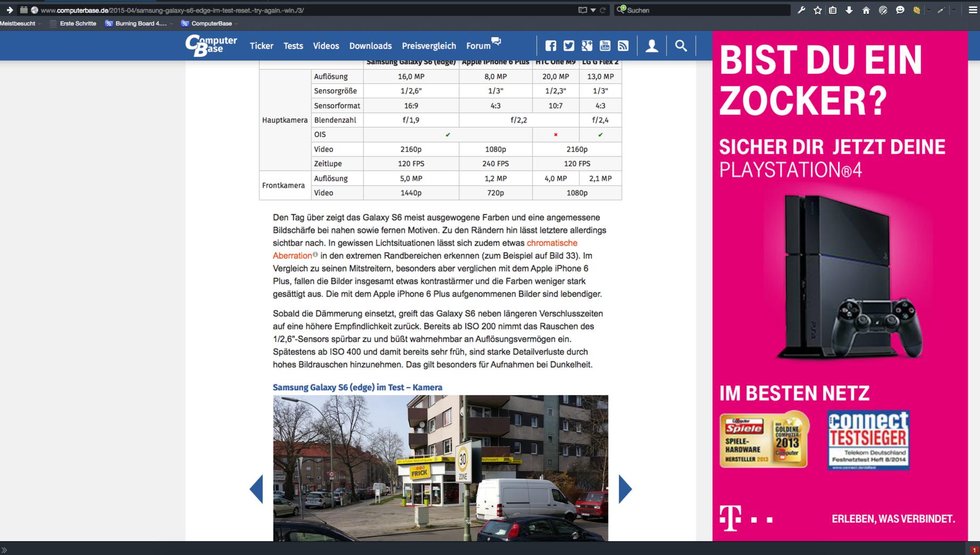Click the eyedropper-like toolbar icon
The height and width of the screenshot is (555, 980).
(941, 10)
